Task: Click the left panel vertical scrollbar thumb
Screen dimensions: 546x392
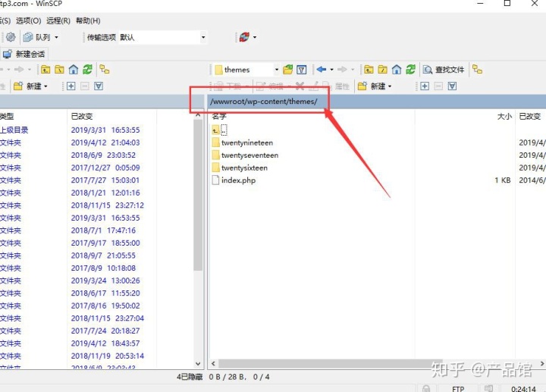Action: click(x=198, y=195)
